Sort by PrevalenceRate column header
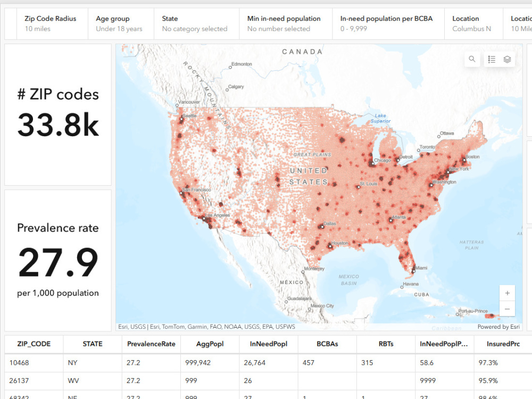Image resolution: width=532 pixels, height=399 pixels. (x=151, y=344)
